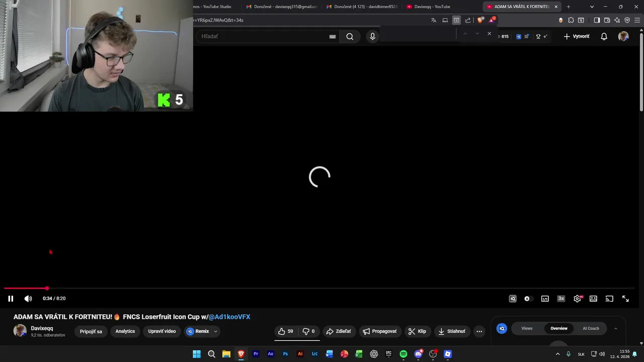Go to next find result
Screen dimensions: 644x362
click(477, 34)
